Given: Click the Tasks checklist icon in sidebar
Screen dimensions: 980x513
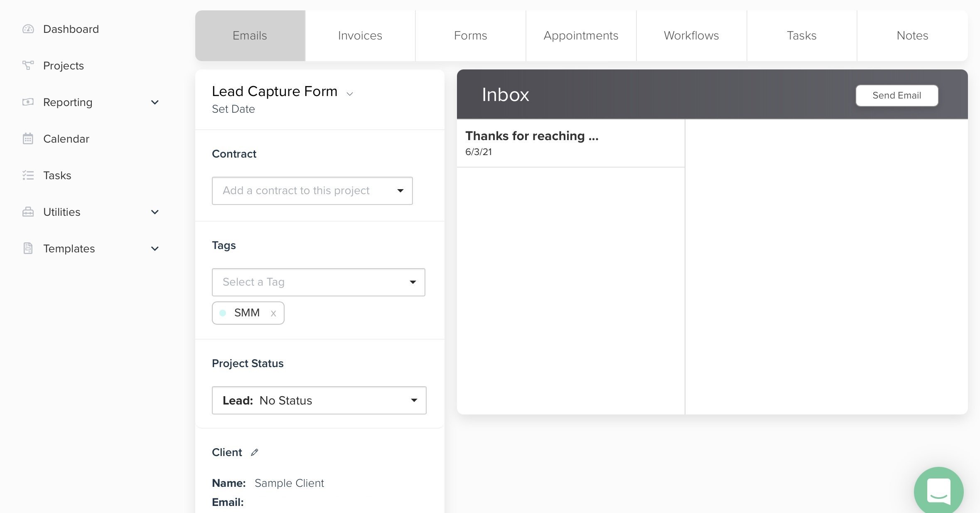Looking at the screenshot, I should pyautogui.click(x=28, y=175).
